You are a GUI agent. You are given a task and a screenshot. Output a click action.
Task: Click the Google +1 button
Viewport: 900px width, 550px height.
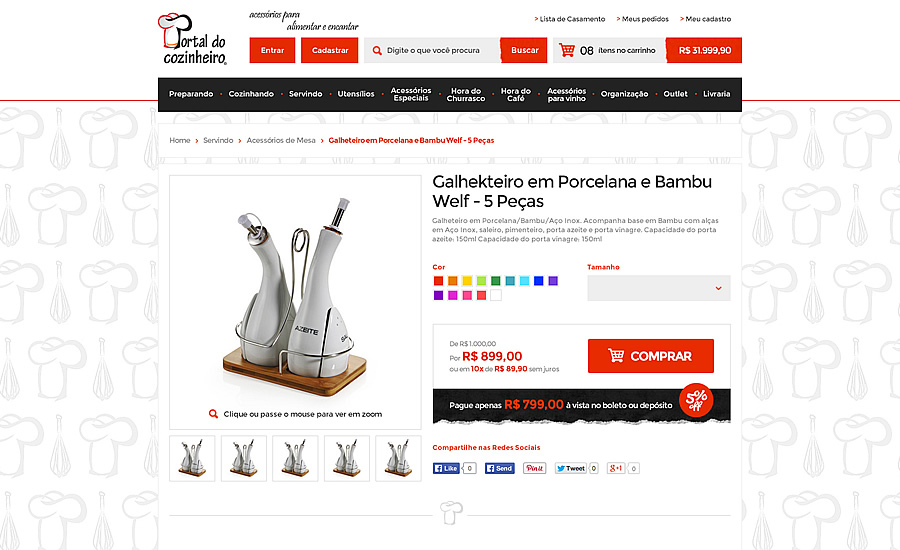[616, 468]
